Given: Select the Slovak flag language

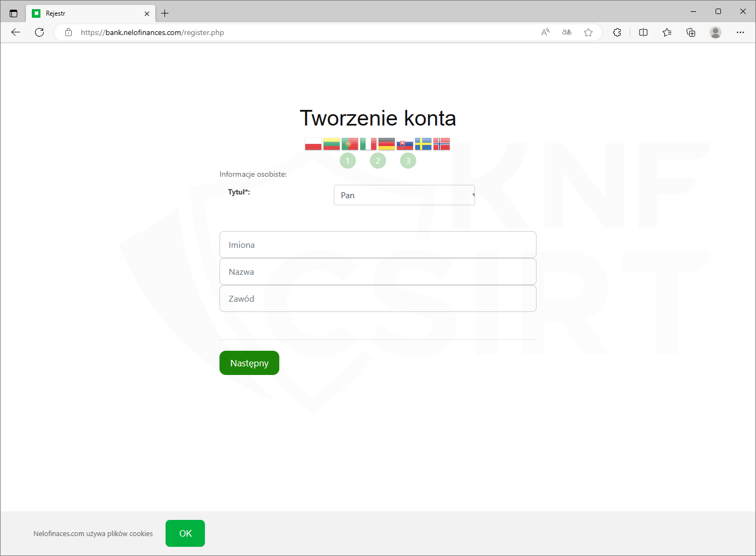Looking at the screenshot, I should coord(404,144).
